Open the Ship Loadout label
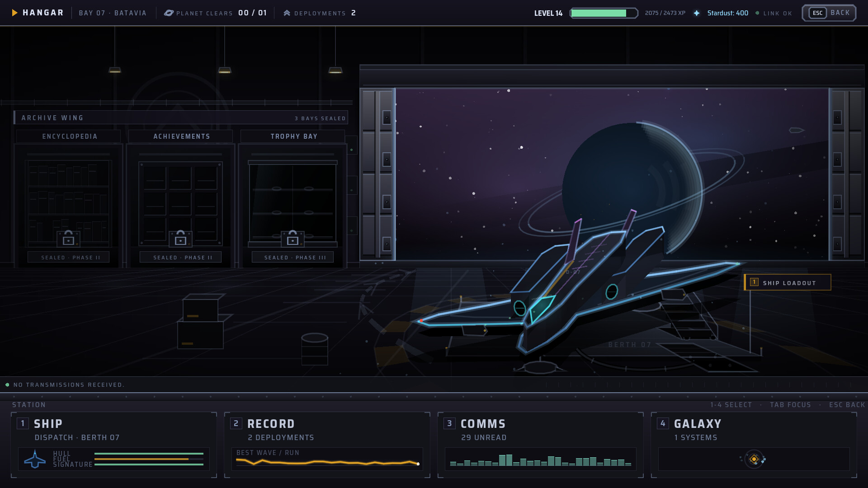Screen dimensions: 868x488 click(788, 282)
